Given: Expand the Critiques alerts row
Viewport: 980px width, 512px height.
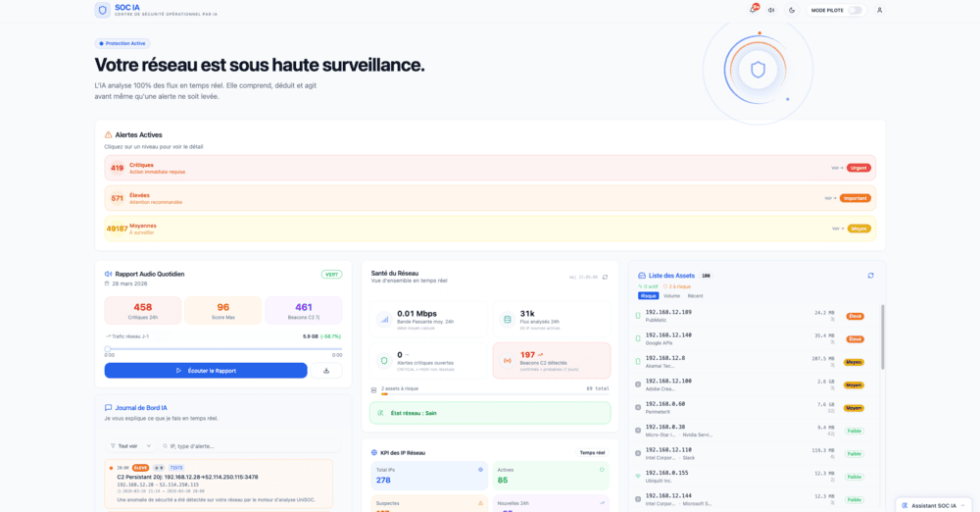Looking at the screenshot, I should click(x=490, y=168).
